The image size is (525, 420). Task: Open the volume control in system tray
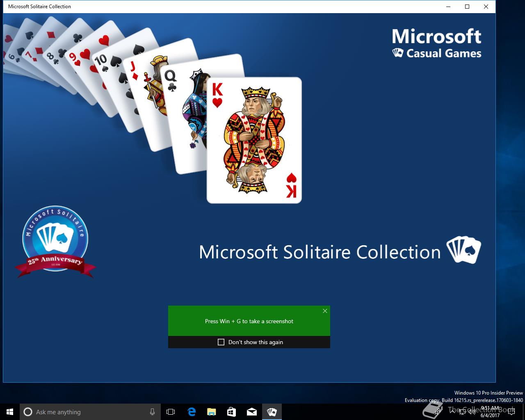(x=472, y=411)
